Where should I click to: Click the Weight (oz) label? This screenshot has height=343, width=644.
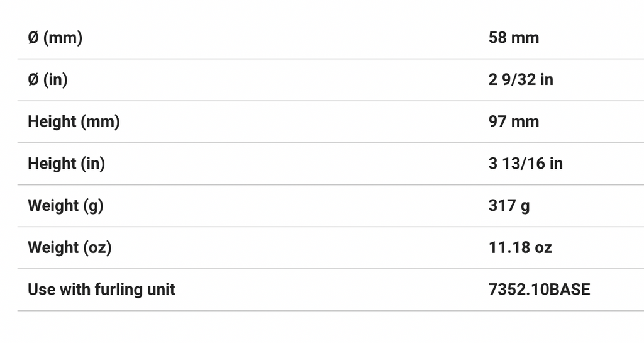tap(69, 247)
